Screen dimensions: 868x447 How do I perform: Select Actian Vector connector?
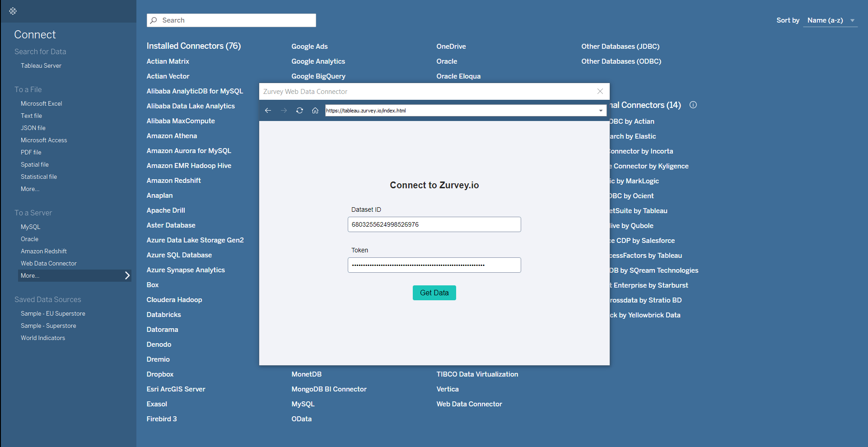pos(168,76)
